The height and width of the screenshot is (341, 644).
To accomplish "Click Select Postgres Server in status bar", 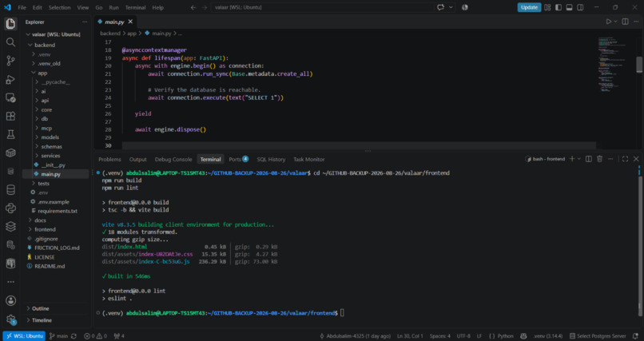I will (598, 335).
